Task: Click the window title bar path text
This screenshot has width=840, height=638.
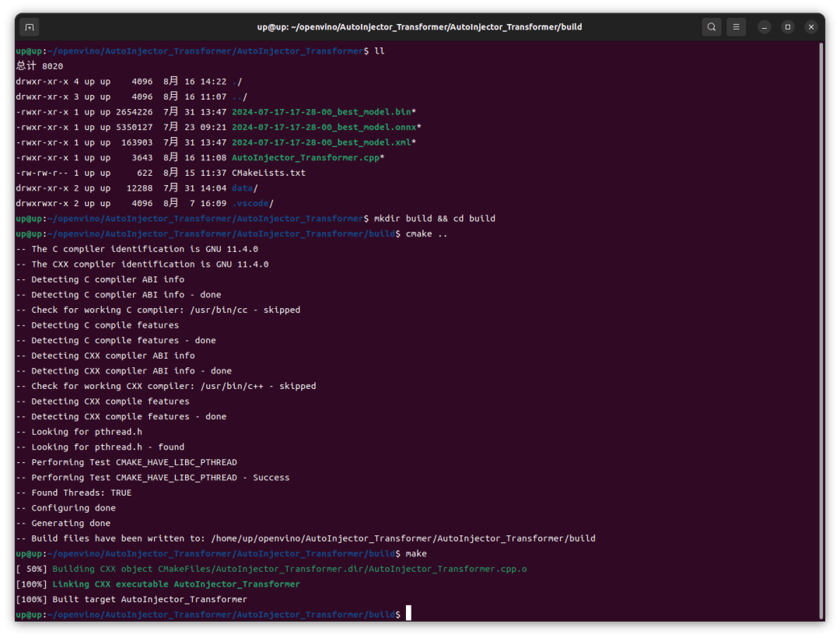Action: 419,26
